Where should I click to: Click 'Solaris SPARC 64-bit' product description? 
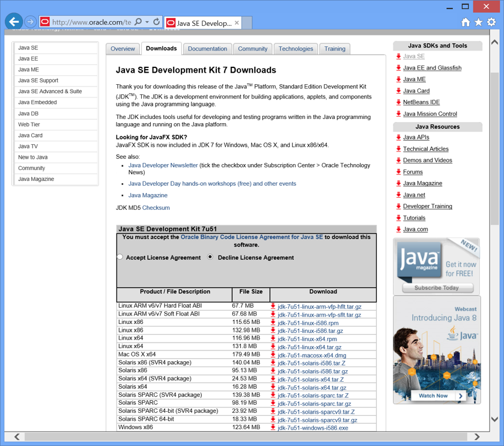(x=146, y=419)
